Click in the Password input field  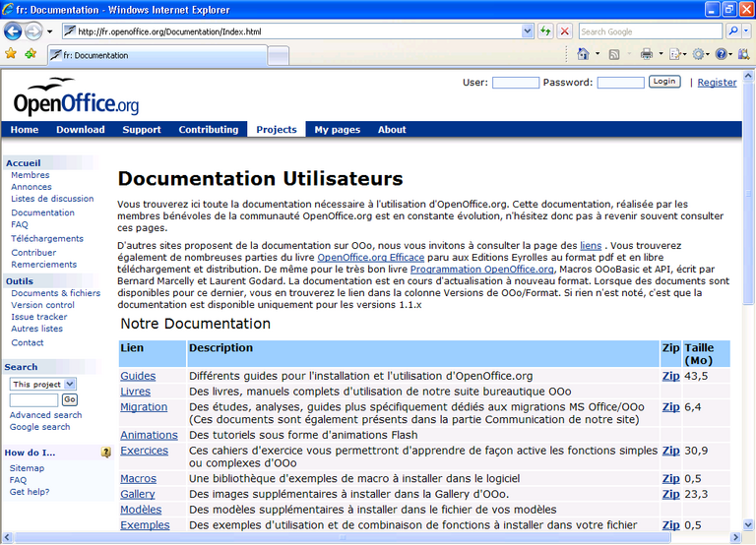coord(620,83)
